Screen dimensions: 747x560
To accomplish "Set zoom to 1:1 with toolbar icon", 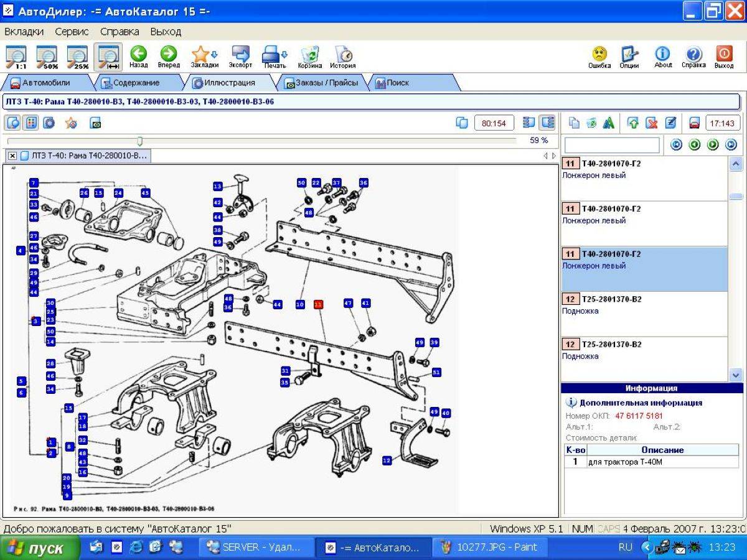I will tap(16, 57).
